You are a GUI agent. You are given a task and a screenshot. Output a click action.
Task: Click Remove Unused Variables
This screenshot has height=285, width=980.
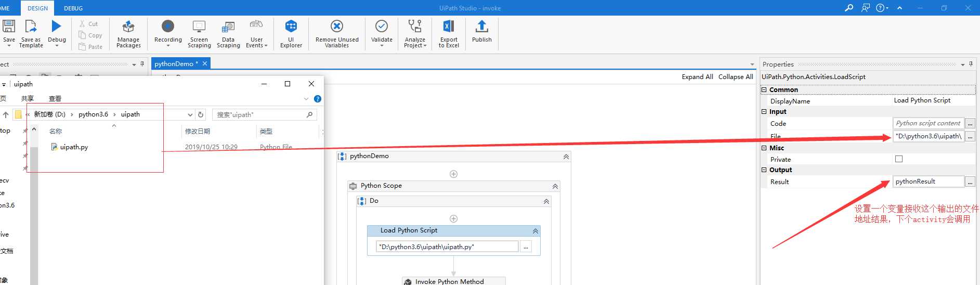coord(337,34)
